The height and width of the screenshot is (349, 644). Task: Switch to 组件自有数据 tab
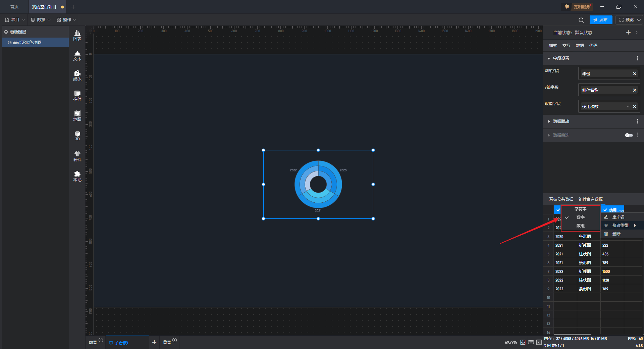tap(590, 199)
